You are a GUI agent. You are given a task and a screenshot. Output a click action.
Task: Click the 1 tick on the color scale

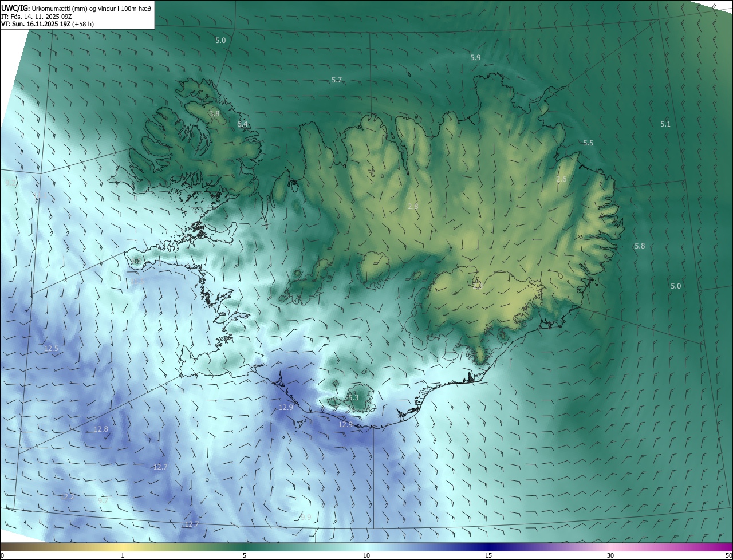(x=123, y=555)
